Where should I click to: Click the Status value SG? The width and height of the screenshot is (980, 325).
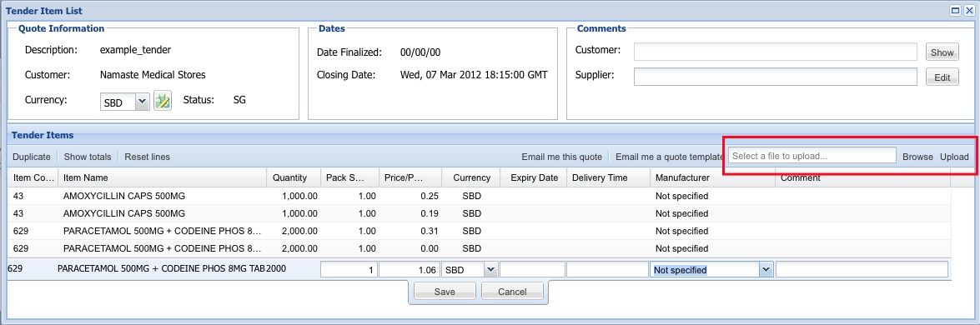239,100
